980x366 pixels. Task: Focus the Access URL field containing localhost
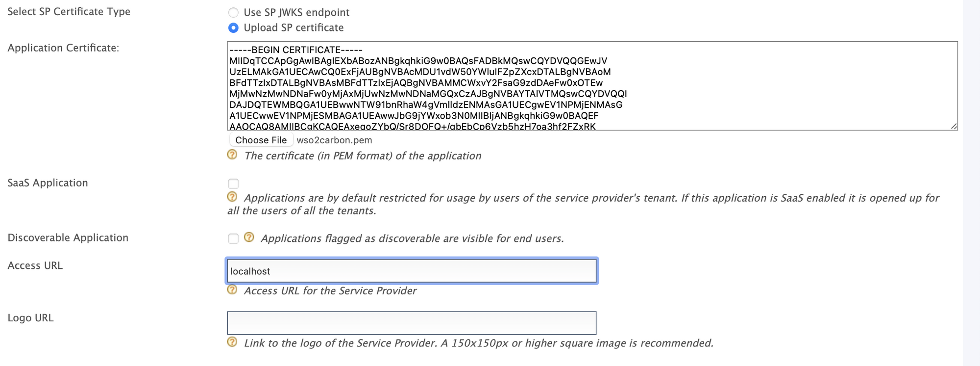pos(412,271)
